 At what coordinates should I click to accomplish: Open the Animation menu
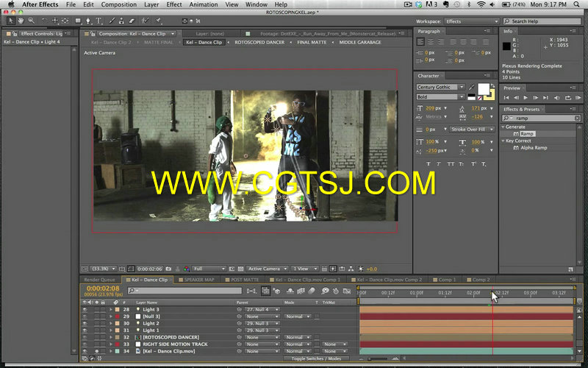(204, 4)
